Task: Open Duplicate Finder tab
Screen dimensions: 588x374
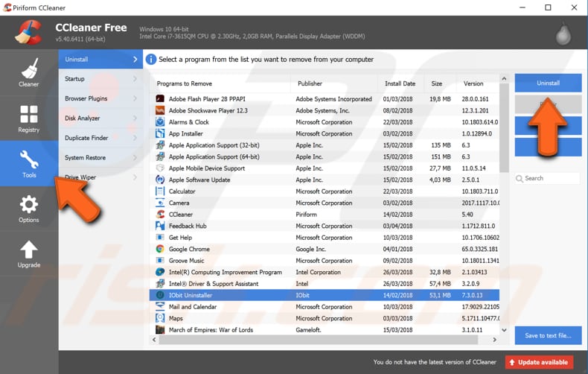Action: tap(100, 138)
